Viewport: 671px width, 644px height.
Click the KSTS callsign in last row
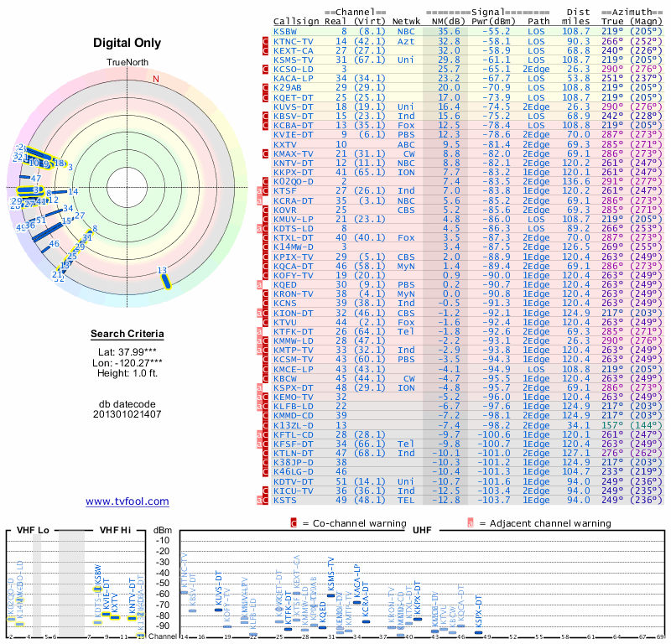tap(284, 501)
